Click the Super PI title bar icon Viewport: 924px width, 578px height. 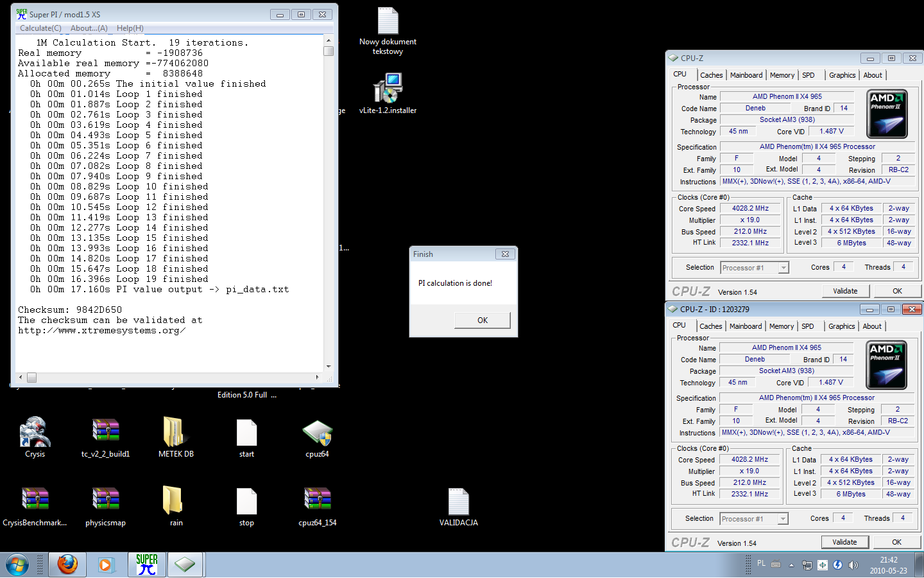(x=22, y=13)
